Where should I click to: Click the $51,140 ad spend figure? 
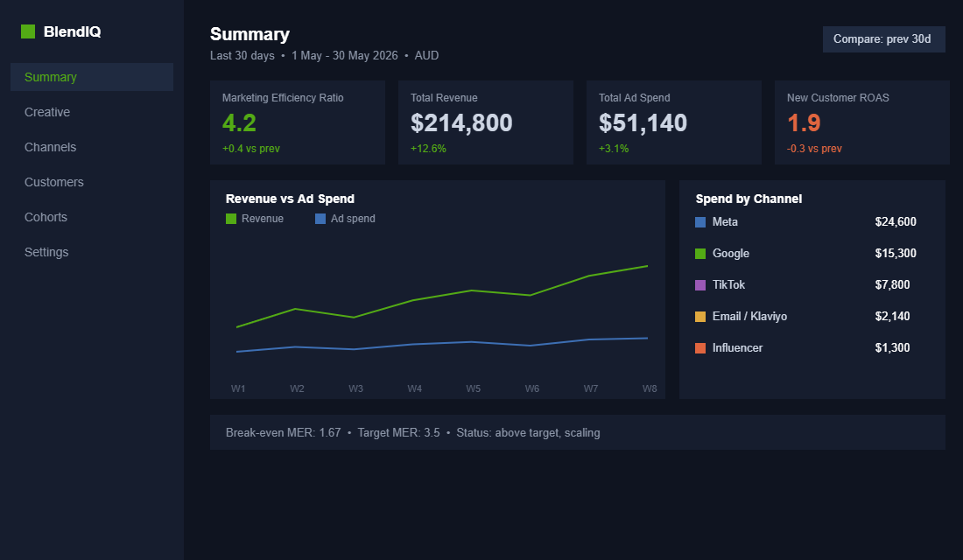(643, 122)
